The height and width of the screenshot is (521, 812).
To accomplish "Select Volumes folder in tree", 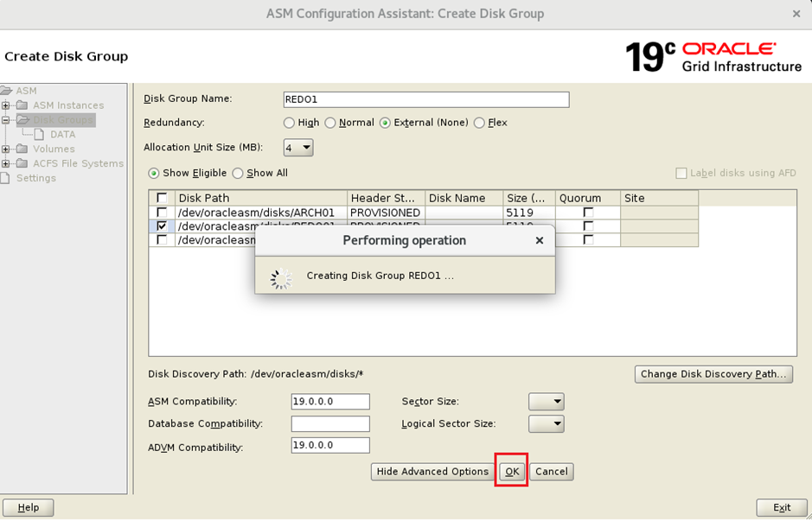I will [x=54, y=149].
